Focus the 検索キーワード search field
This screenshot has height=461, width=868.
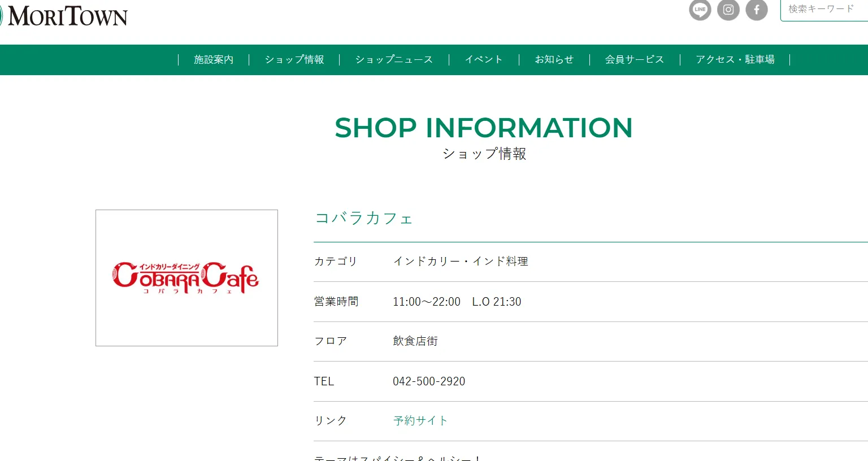tap(824, 10)
